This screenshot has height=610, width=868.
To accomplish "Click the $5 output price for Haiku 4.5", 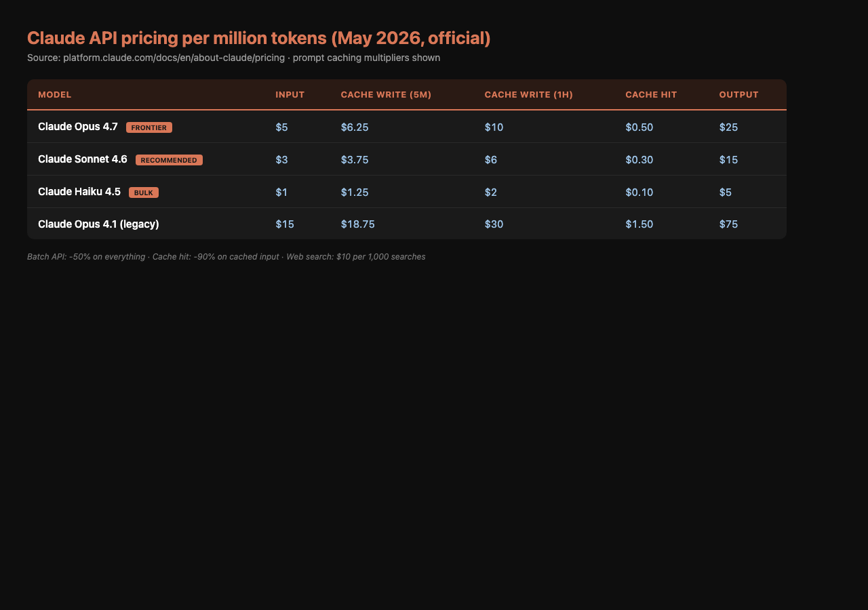I will (726, 192).
